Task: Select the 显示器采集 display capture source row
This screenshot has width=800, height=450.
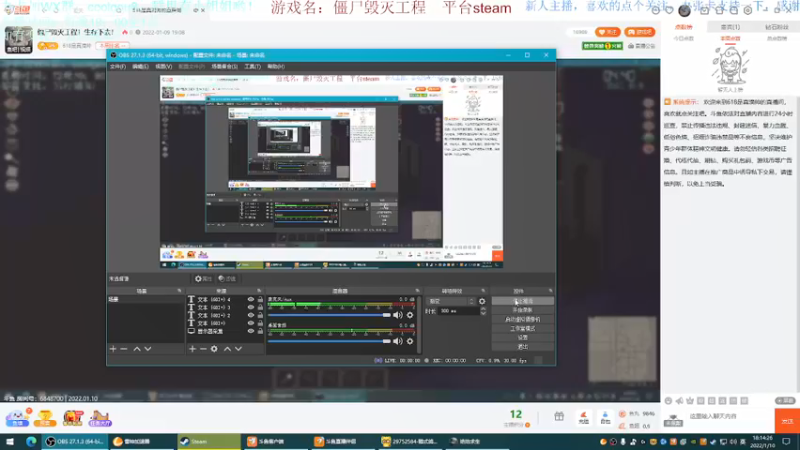Action: click(x=226, y=331)
